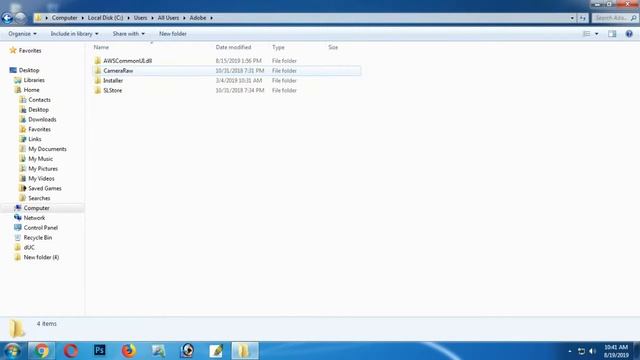This screenshot has height=360, width=640.
Task: Select the Installer folder
Action: [x=113, y=80]
